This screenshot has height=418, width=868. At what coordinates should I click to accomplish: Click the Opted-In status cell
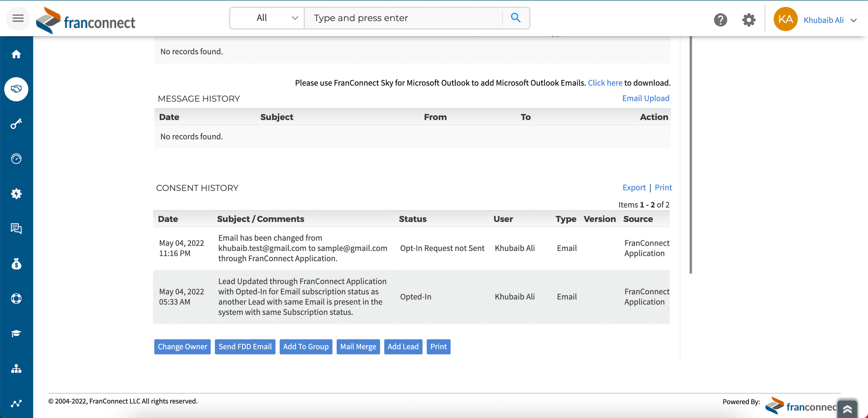coord(416,297)
